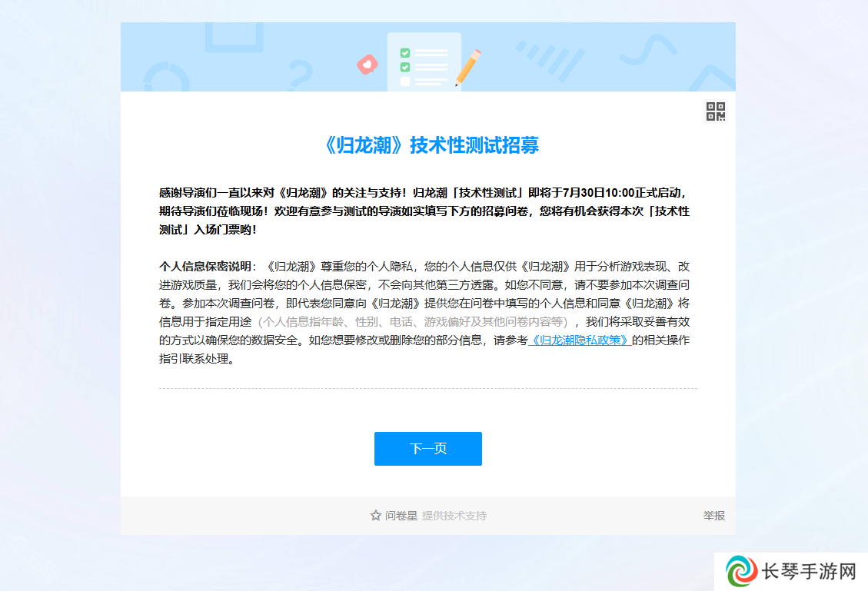Click the 问卷星 link in footer
The image size is (868, 591).
tap(401, 516)
